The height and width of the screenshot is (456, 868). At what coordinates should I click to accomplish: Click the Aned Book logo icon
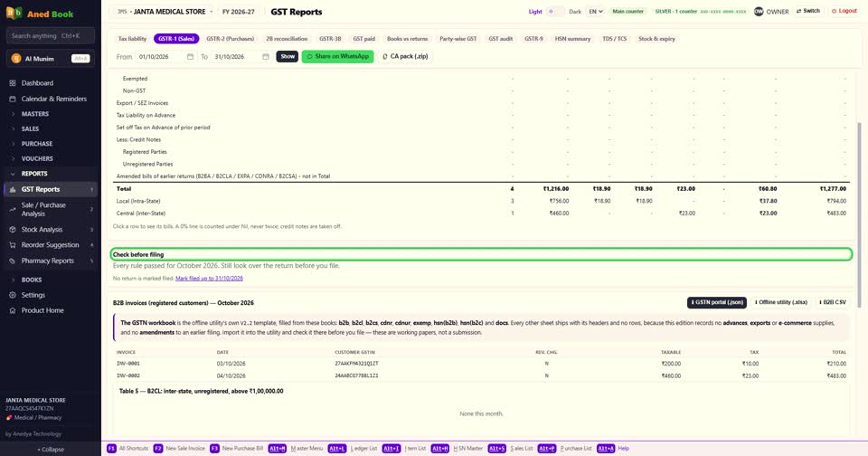pyautogui.click(x=14, y=13)
